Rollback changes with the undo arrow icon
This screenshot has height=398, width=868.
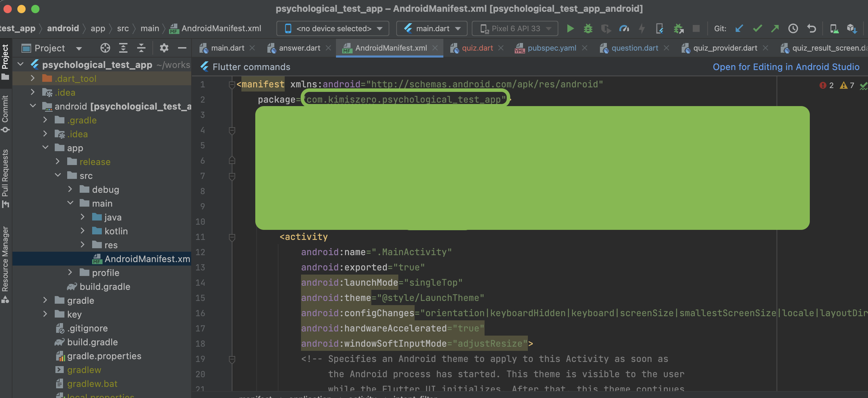811,28
